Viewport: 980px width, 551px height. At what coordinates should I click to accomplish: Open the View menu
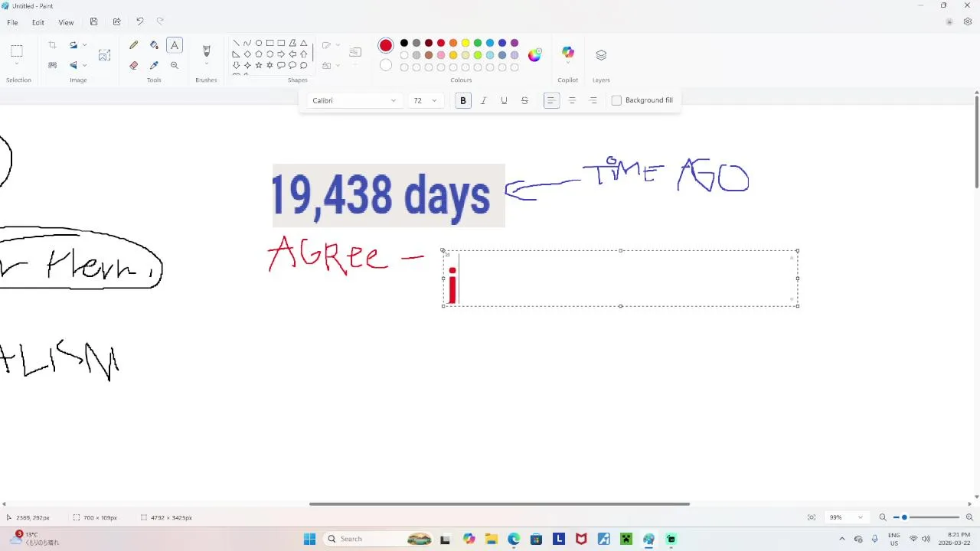click(x=66, y=22)
